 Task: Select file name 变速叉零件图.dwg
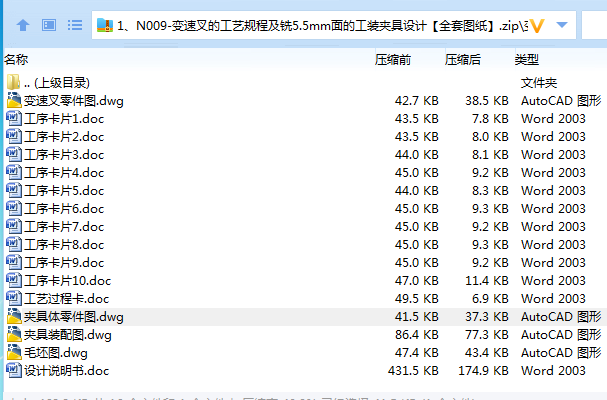pos(74,101)
